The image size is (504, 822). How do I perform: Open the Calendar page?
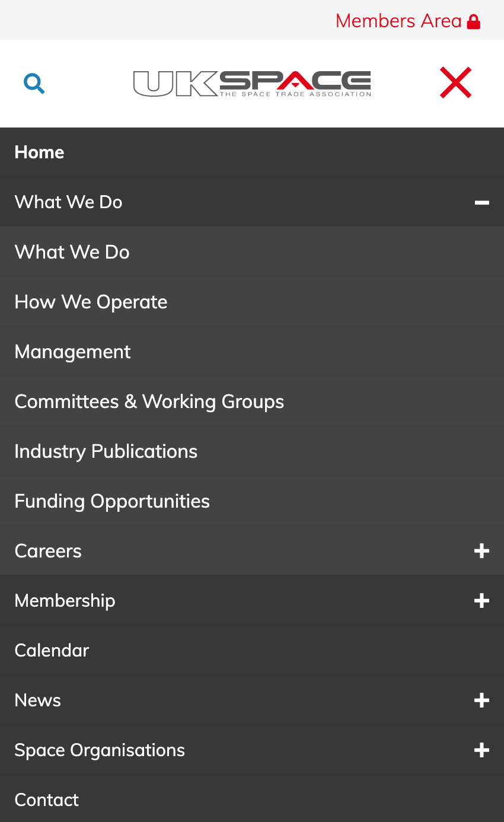point(52,651)
